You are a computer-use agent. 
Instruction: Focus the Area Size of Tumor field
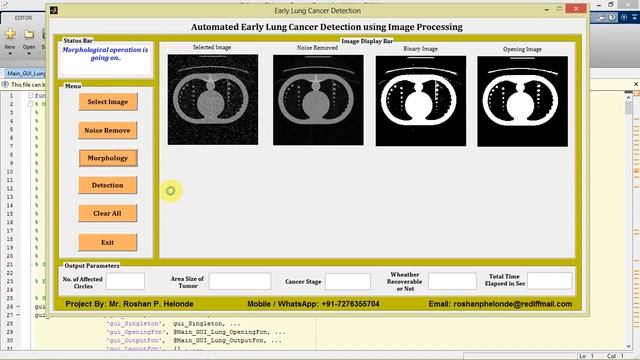tap(240, 282)
